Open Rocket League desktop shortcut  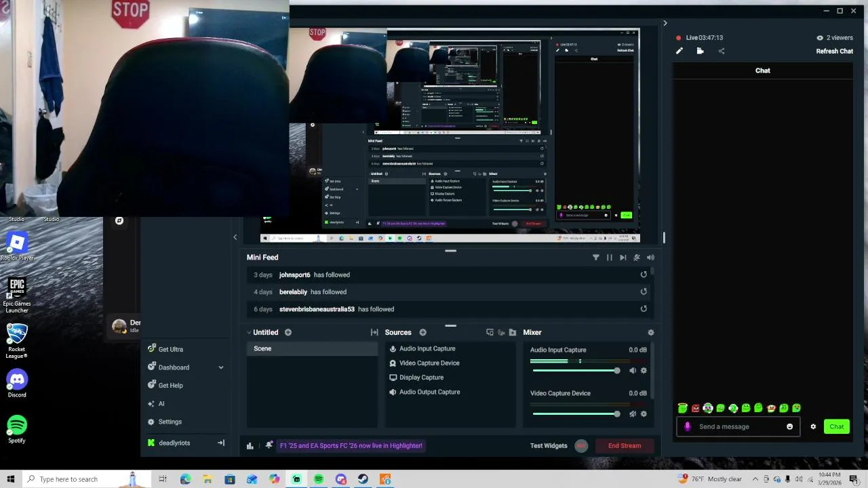tap(17, 341)
